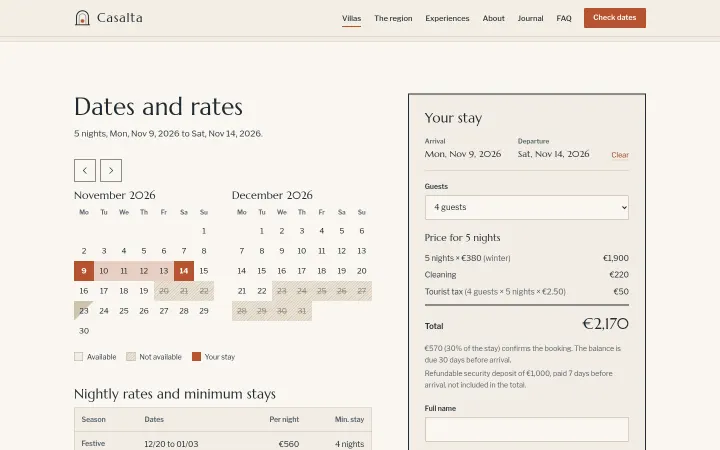Pick November 15 in calendar
The width and height of the screenshot is (720, 450).
204,271
